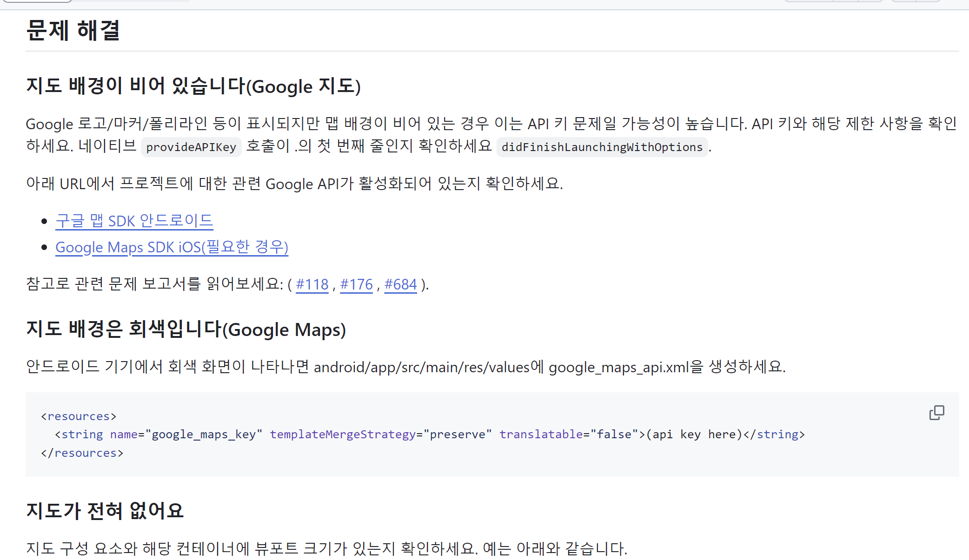Copy the google_maps_api.xml code block
The height and width of the screenshot is (560, 969).
click(x=936, y=413)
